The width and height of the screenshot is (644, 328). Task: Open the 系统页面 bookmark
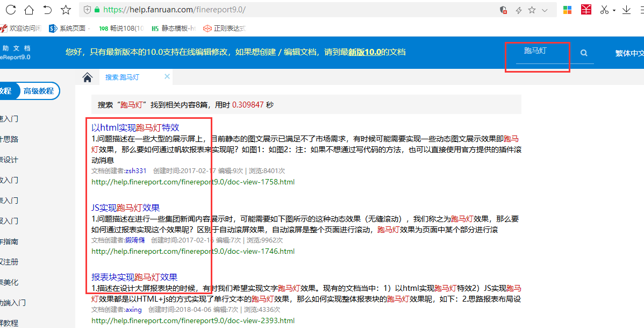(70, 28)
